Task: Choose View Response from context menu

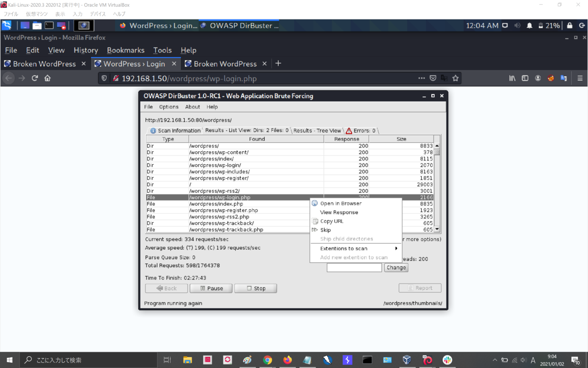Action: tap(356, 212)
